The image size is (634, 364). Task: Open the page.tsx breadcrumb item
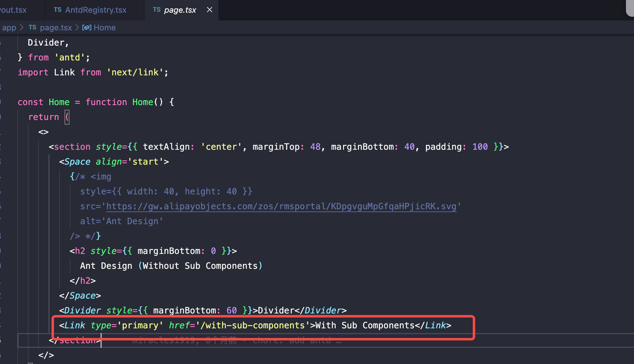56,27
